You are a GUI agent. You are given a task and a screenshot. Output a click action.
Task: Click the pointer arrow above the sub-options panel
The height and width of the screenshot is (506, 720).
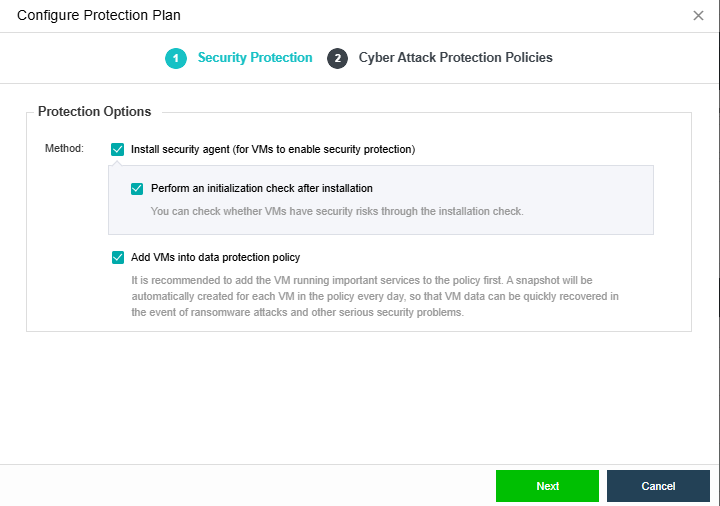click(x=118, y=162)
